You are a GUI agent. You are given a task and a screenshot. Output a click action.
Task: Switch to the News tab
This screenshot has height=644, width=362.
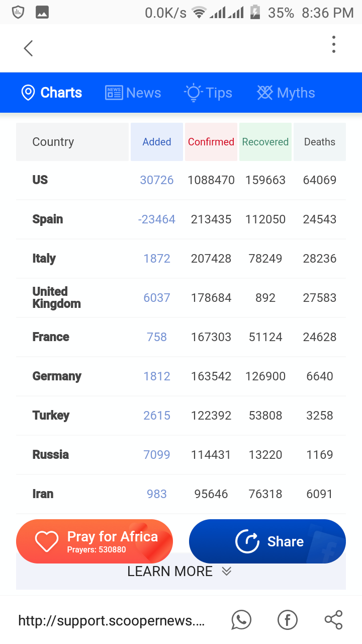[x=133, y=93]
